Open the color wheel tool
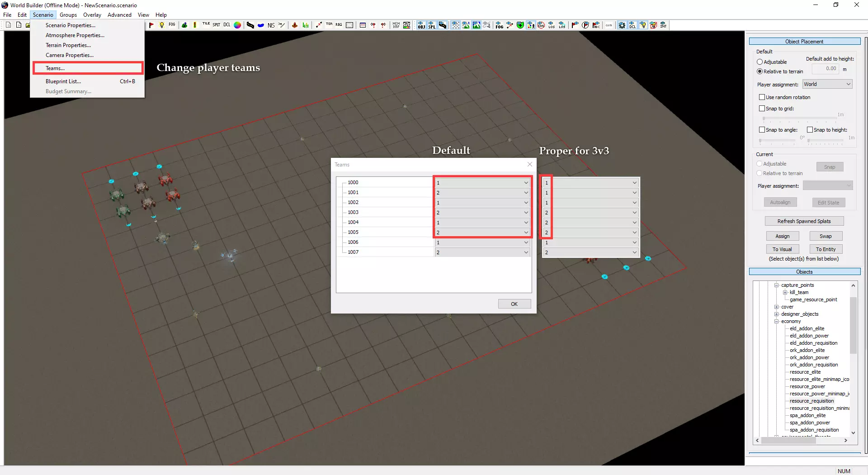The image size is (868, 475). pyautogui.click(x=237, y=25)
